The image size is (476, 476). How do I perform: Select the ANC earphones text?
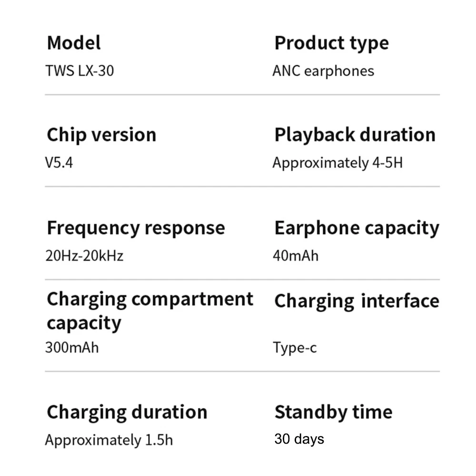pyautogui.click(x=323, y=71)
